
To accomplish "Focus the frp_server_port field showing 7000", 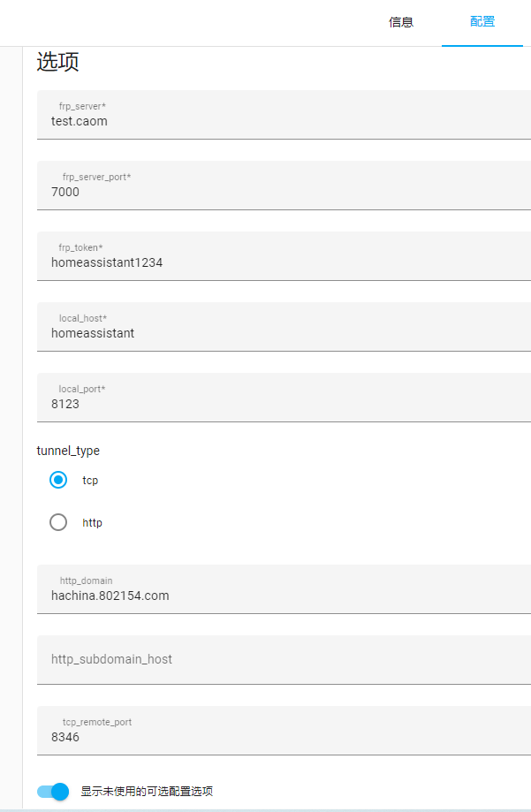I will (x=283, y=192).
